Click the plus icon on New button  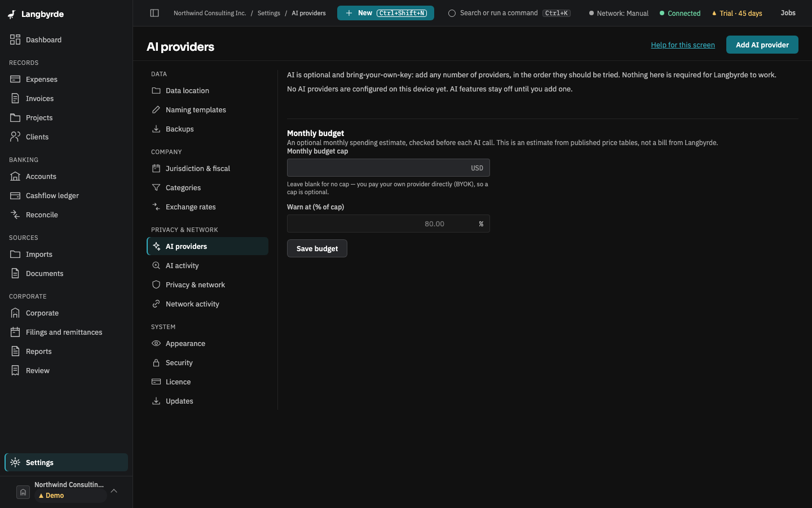pos(349,13)
